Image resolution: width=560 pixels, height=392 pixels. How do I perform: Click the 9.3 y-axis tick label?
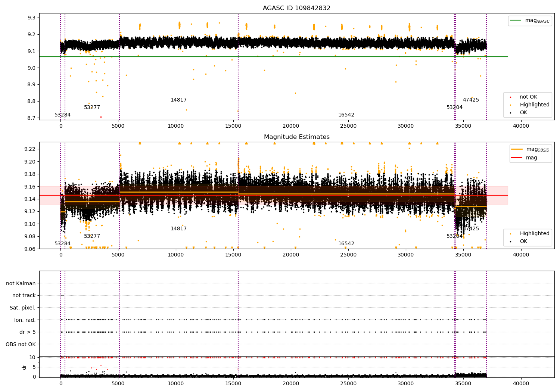[32, 18]
